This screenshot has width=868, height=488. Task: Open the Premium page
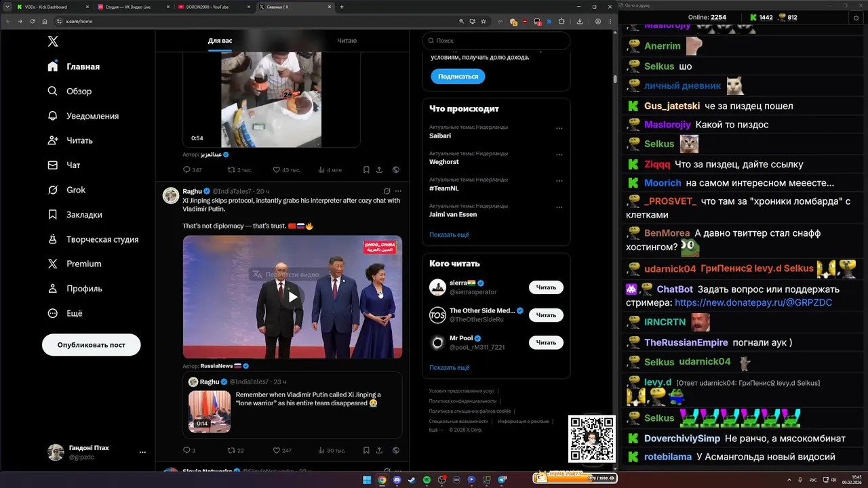coord(75,264)
